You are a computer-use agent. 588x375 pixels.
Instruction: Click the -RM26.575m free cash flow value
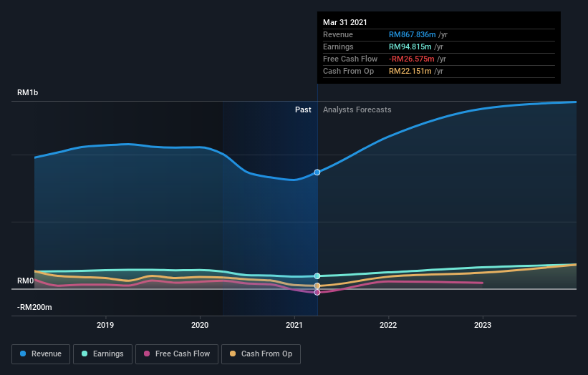411,59
